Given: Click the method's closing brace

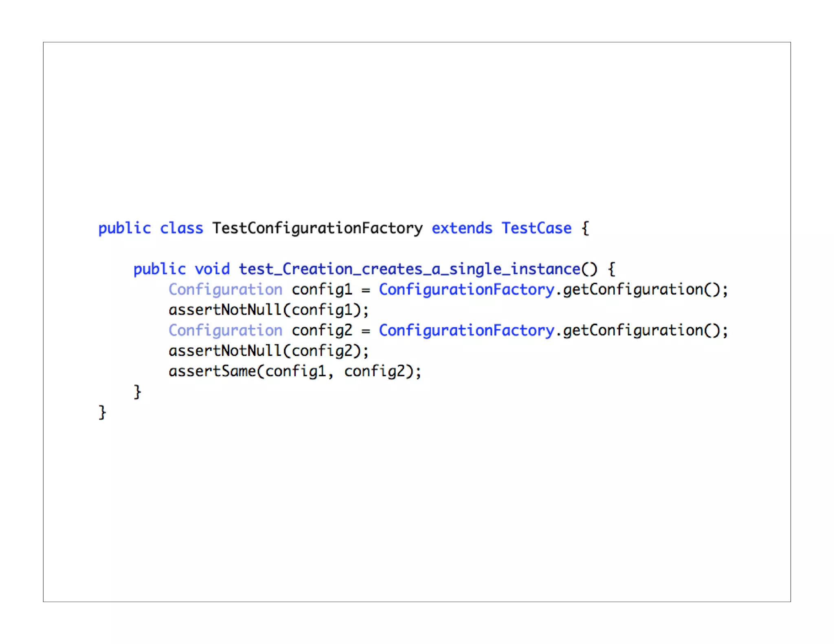Looking at the screenshot, I should [138, 392].
